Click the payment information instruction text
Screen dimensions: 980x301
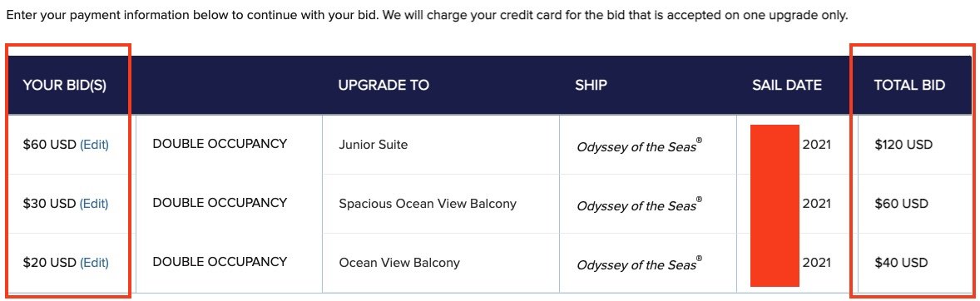pyautogui.click(x=427, y=15)
